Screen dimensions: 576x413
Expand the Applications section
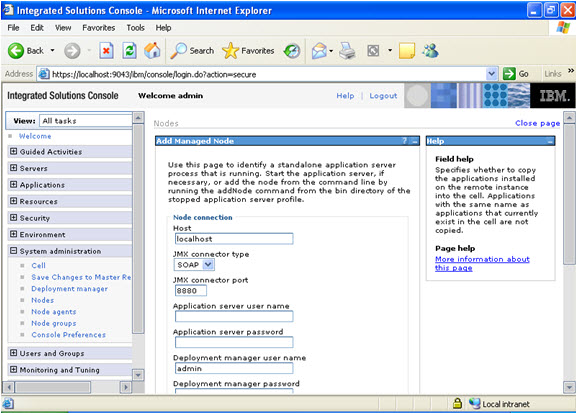tap(14, 184)
